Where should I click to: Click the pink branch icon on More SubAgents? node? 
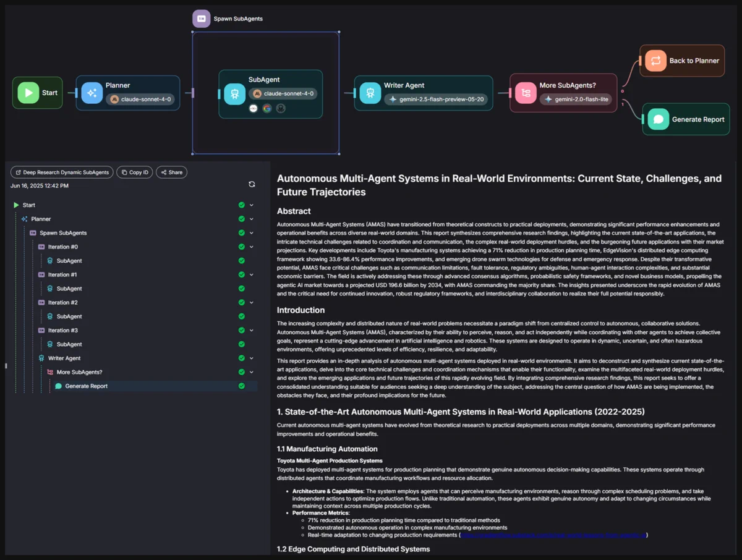[x=526, y=93]
